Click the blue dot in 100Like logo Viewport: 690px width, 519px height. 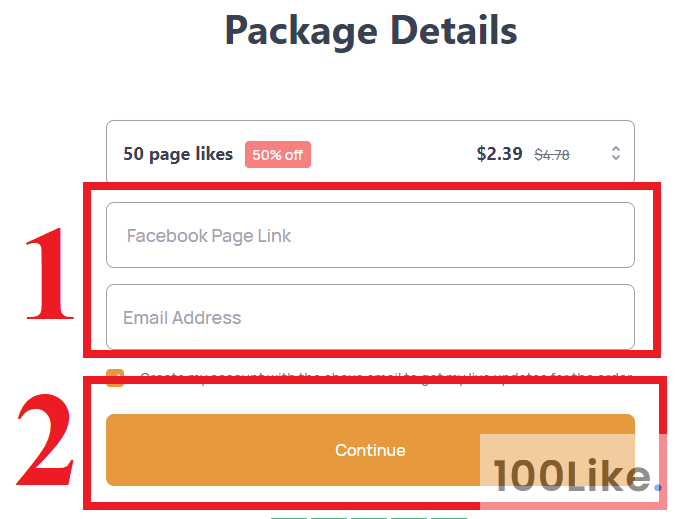(657, 490)
